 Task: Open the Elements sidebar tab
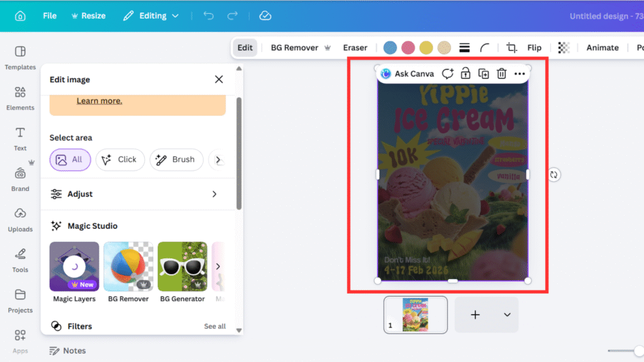20,98
